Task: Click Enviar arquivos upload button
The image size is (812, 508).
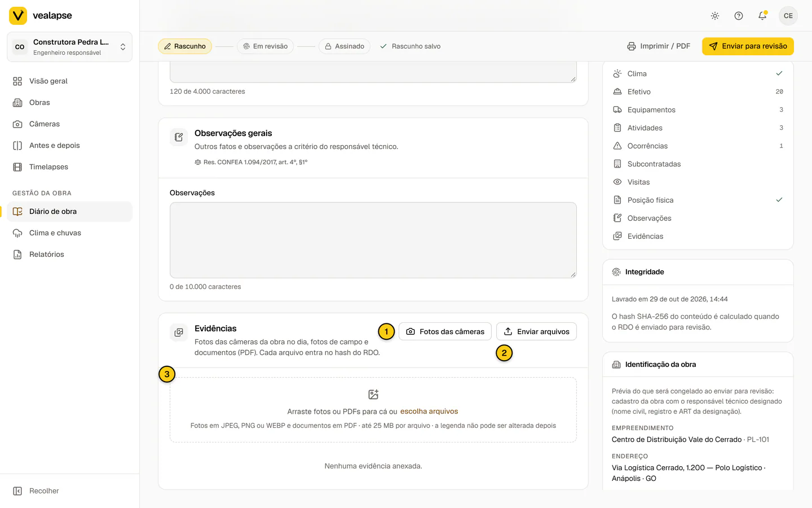Action: [x=536, y=332]
